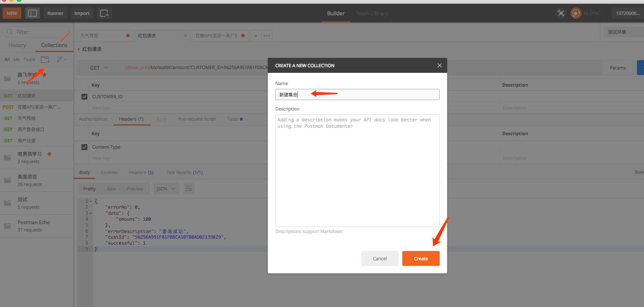
Task: Select the GET 天气预报 request
Action: tap(37, 118)
